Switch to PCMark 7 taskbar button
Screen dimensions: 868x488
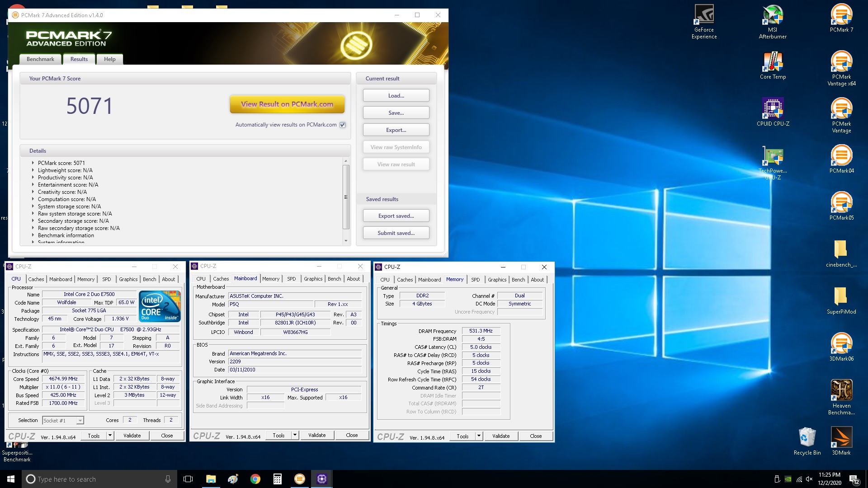(299, 479)
